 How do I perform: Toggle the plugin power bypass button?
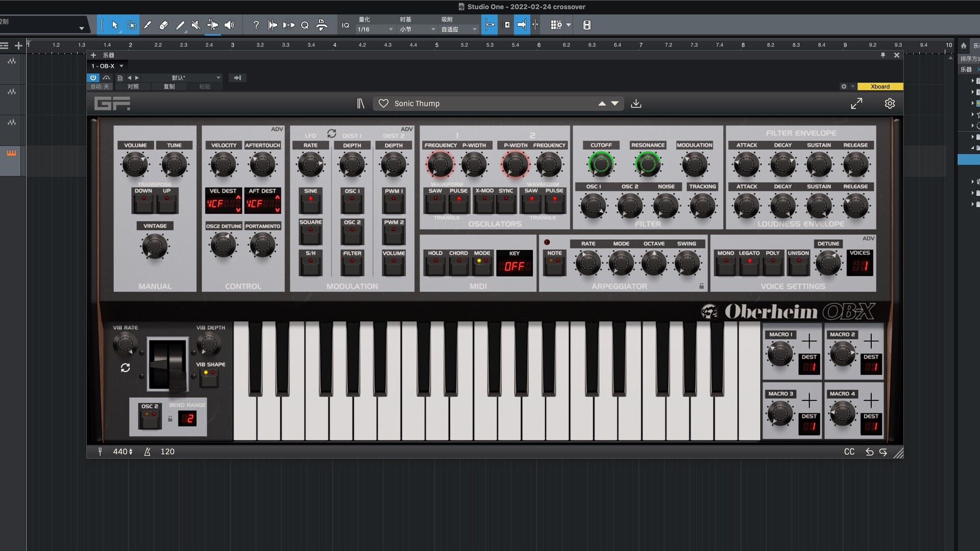(x=93, y=78)
